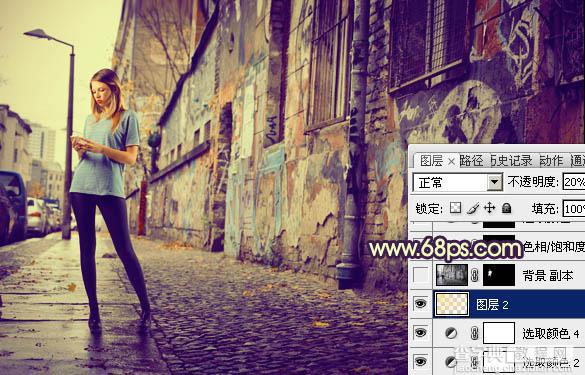
Task: Click the 填充 fill field showing 100%
Action: click(x=574, y=209)
